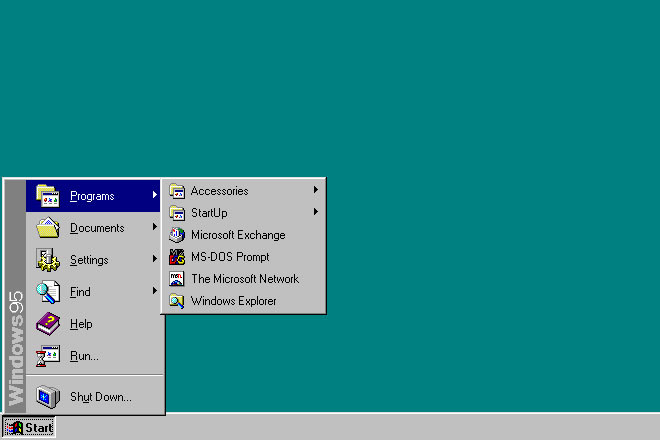Expand the Find submenu arrow
Viewport: 660px width, 440px height.
154,291
